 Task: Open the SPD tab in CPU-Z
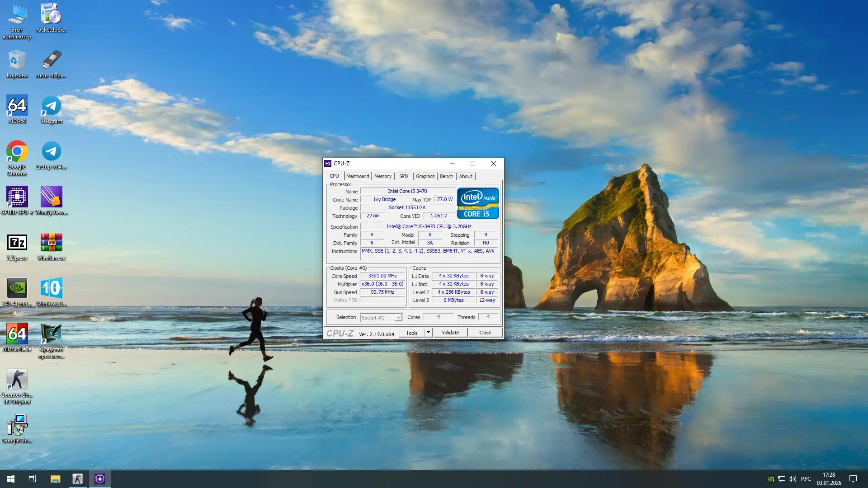pos(404,176)
